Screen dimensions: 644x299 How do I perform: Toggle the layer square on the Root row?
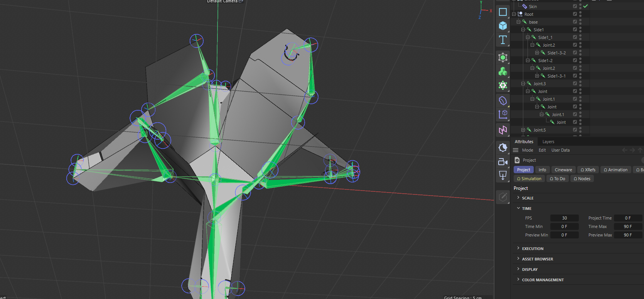[x=575, y=14]
